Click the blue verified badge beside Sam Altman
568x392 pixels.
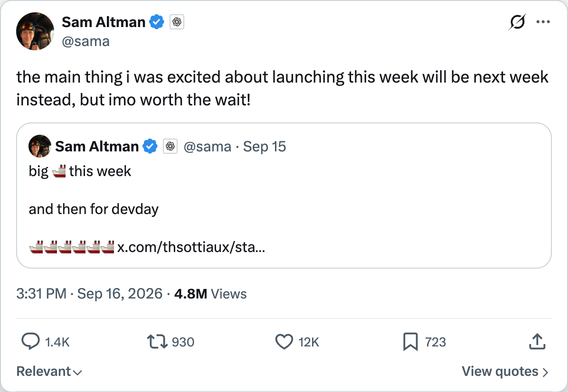coord(157,22)
